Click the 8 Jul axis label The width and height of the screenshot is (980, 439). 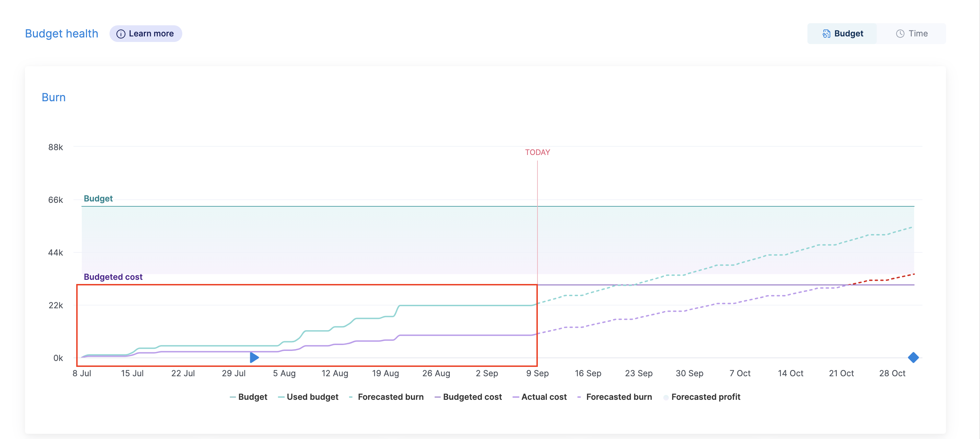(82, 373)
